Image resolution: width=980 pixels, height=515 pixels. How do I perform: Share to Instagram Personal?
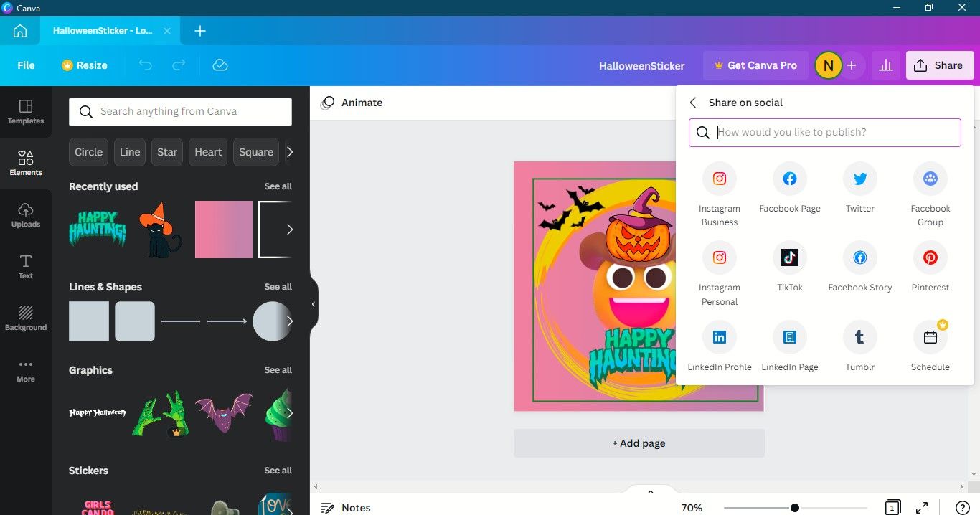720,274
